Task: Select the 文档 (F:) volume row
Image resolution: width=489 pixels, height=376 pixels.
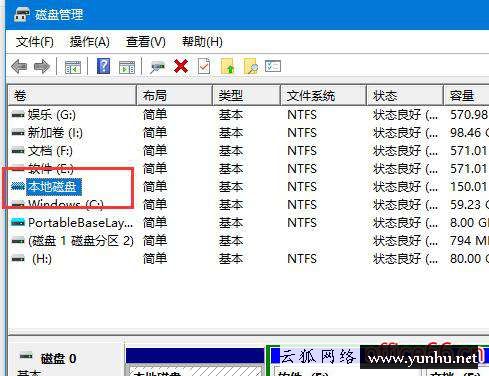Action: coord(248,151)
